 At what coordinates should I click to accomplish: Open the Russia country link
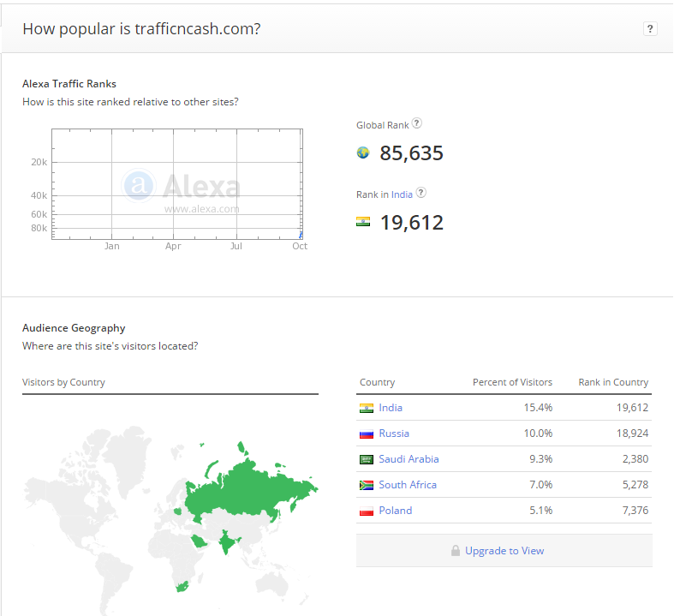coord(394,434)
